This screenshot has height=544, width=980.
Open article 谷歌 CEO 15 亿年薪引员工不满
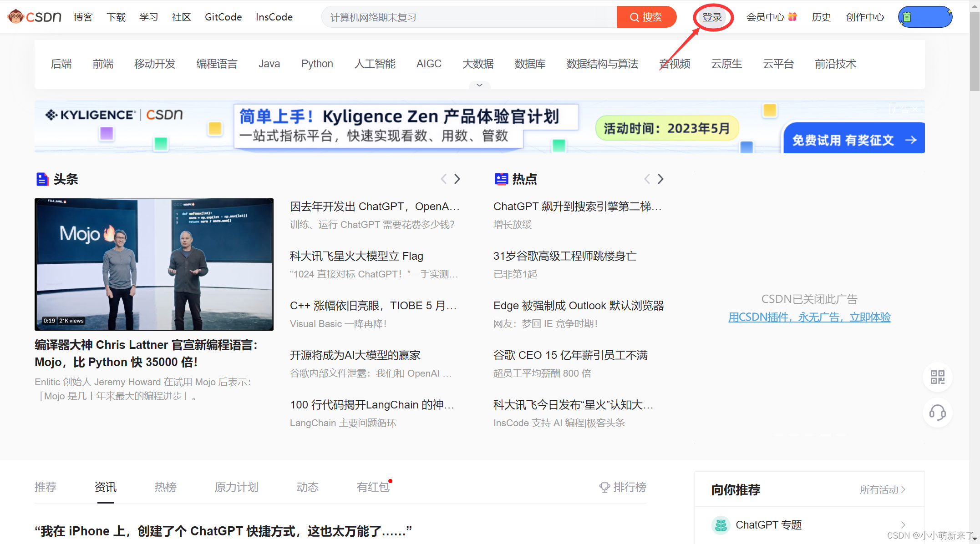[x=571, y=355]
